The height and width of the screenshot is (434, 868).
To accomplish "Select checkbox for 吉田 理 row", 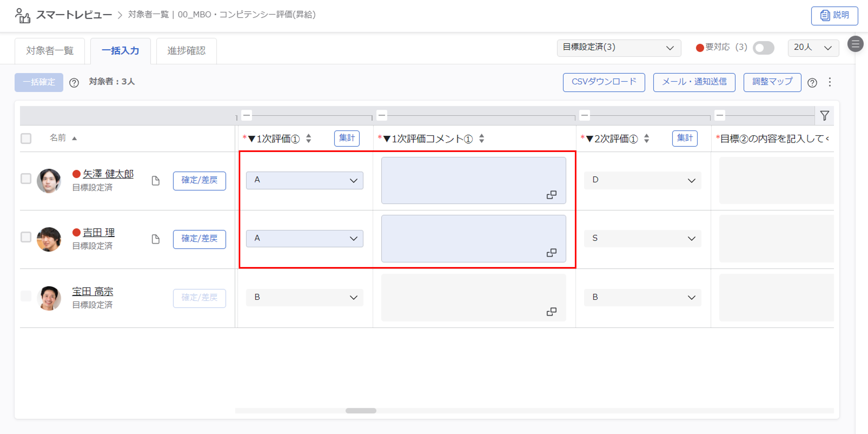I will (x=26, y=237).
